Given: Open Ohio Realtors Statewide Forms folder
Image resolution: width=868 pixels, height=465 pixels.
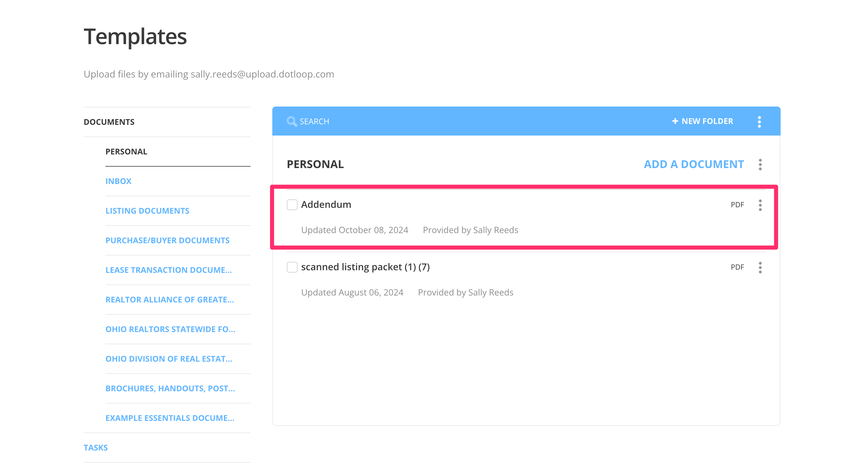Looking at the screenshot, I should coord(170,329).
